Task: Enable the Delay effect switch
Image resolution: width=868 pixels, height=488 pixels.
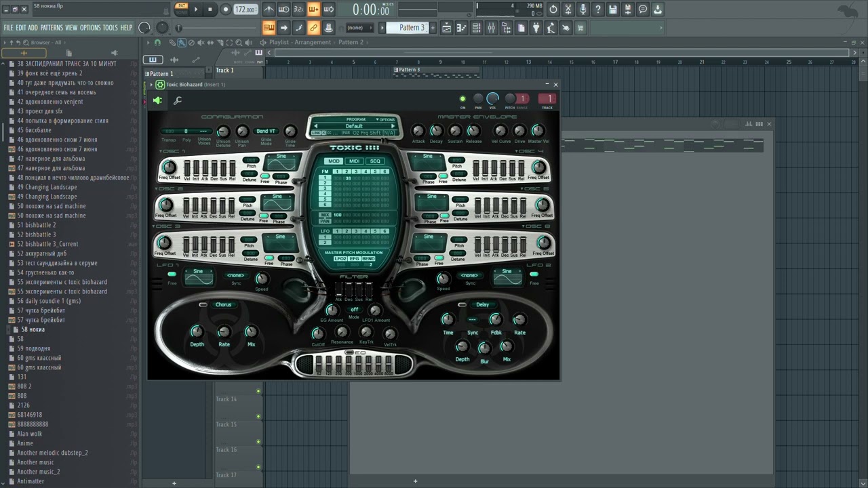Action: coord(462,305)
